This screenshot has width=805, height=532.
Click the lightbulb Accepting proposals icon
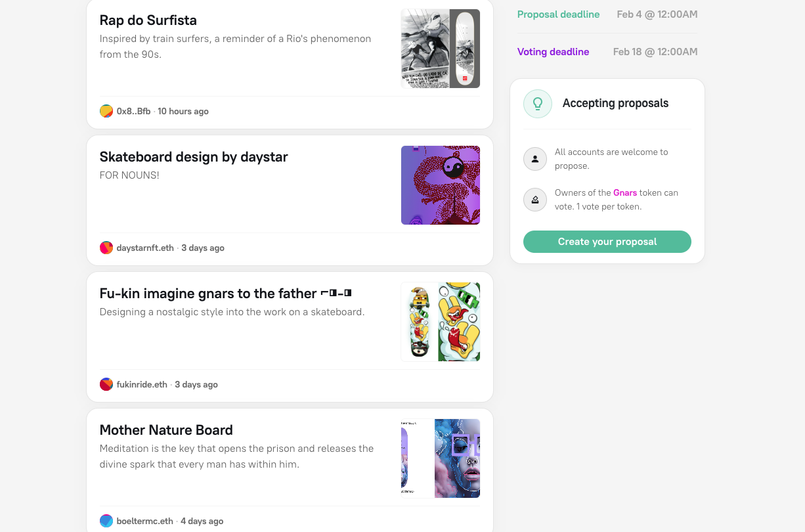click(x=538, y=104)
